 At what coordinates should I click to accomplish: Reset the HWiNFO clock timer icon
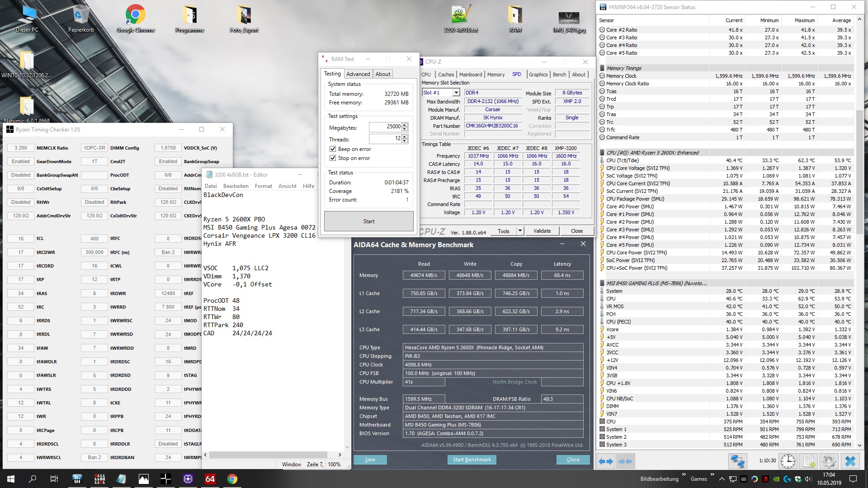(x=788, y=461)
